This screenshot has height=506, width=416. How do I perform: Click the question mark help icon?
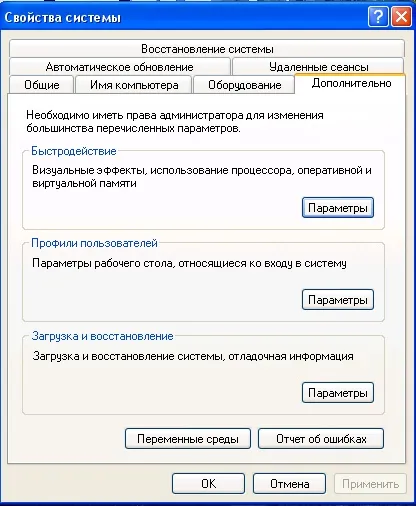tap(378, 17)
